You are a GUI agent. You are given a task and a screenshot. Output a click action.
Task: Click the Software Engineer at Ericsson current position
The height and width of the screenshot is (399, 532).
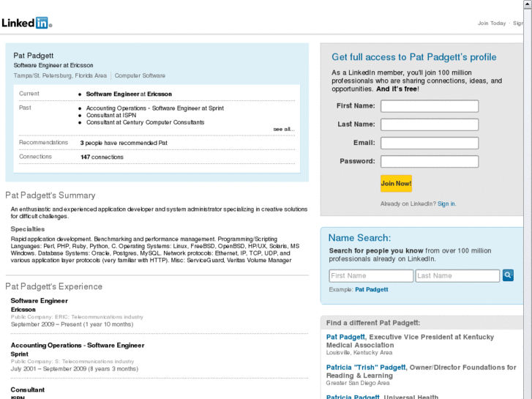(129, 94)
